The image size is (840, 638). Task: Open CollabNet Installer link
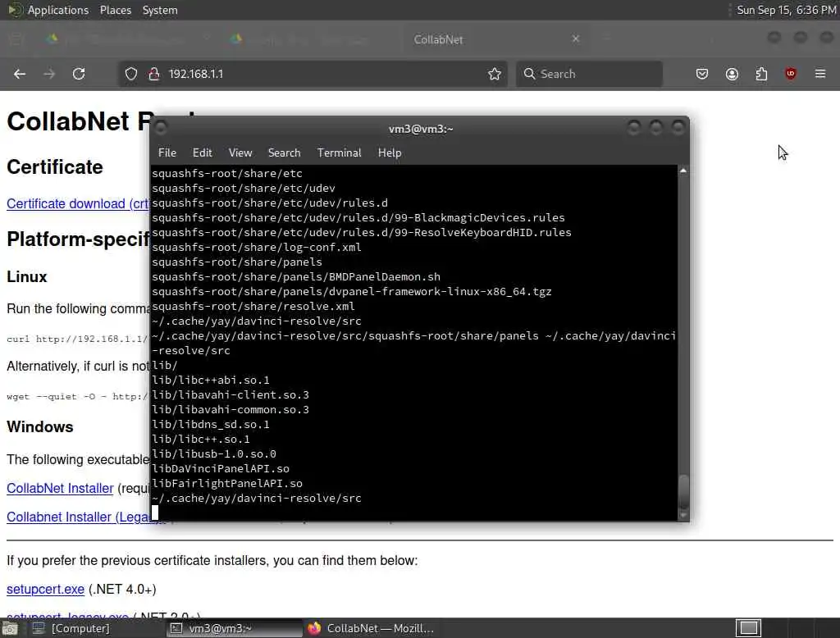60,489
